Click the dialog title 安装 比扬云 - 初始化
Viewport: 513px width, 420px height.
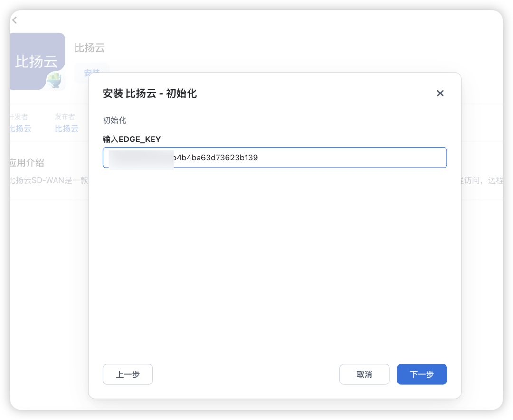pyautogui.click(x=150, y=93)
